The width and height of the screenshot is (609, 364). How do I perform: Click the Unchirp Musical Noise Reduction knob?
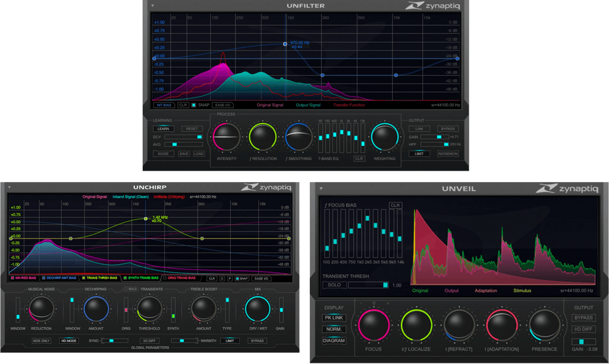click(41, 309)
